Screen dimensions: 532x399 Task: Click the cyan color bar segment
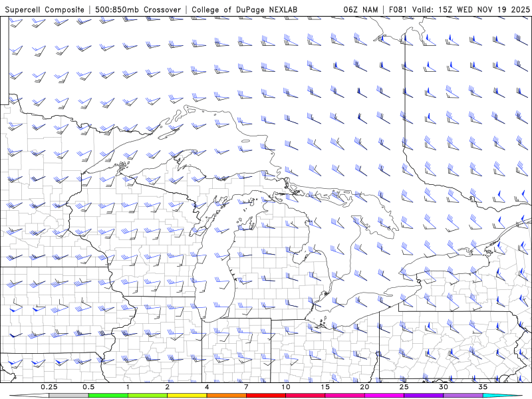[503, 396]
